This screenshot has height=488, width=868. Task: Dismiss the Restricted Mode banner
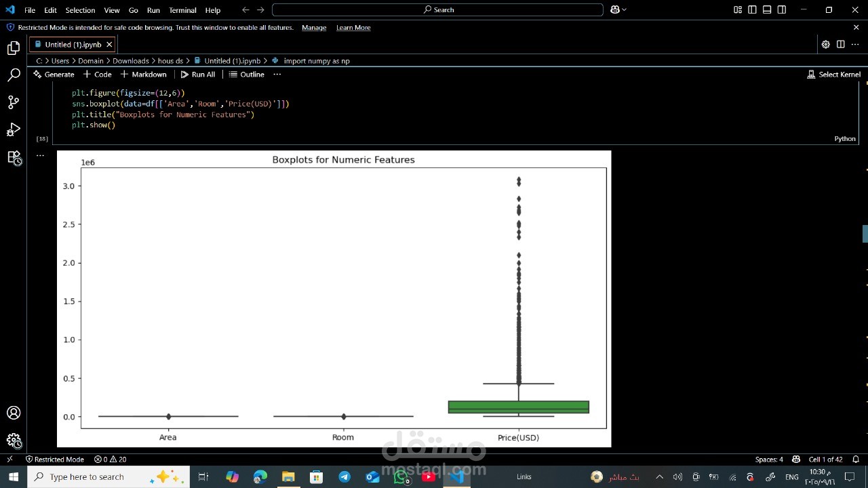point(856,28)
